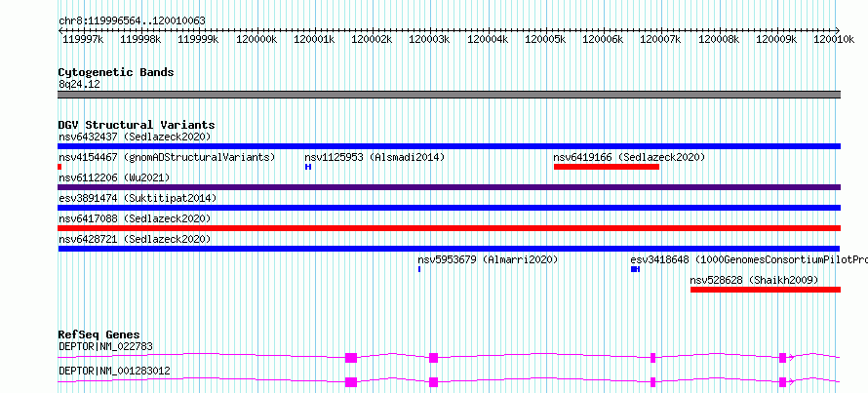Click the 120000k ruler label
868x393 pixels.
tap(256, 39)
